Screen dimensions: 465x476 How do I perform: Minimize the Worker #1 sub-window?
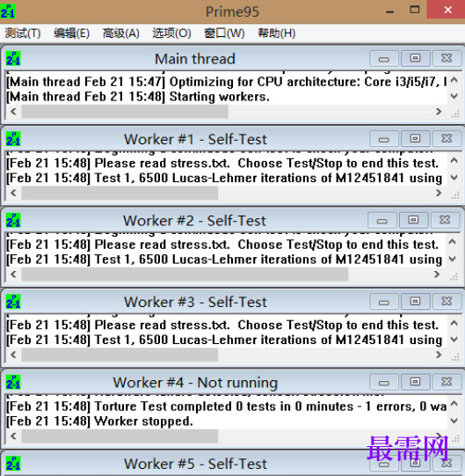384,139
